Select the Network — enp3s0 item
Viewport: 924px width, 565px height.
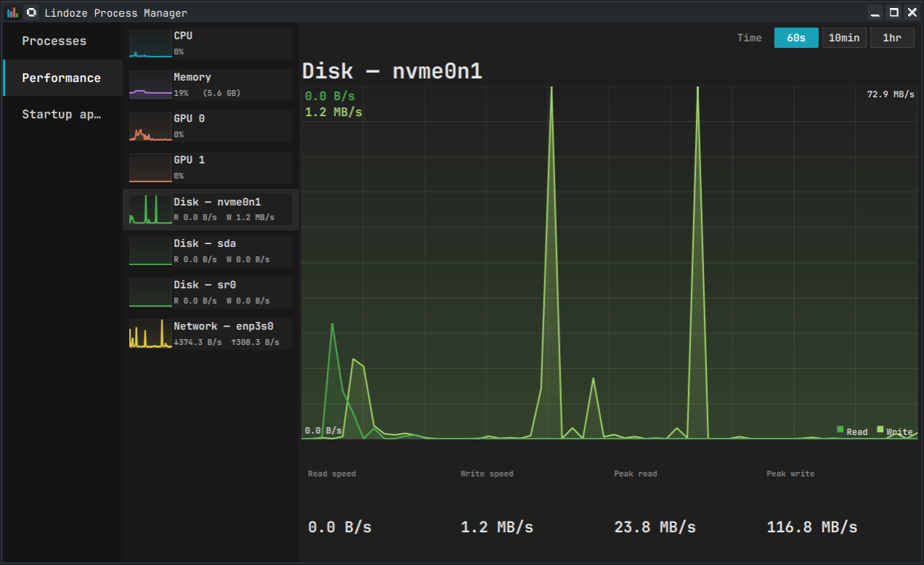[x=210, y=333]
